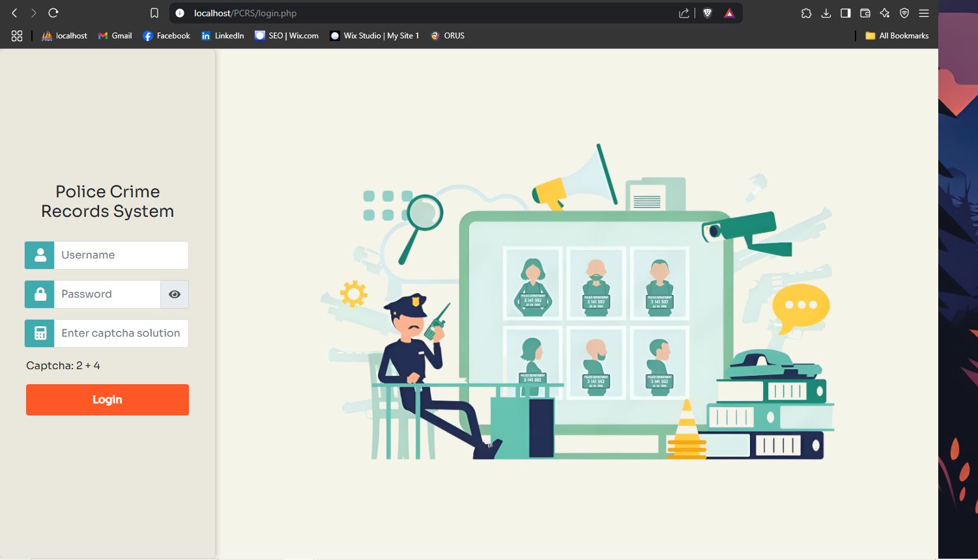
Task: Toggle the browser sidebar panel
Action: [846, 13]
